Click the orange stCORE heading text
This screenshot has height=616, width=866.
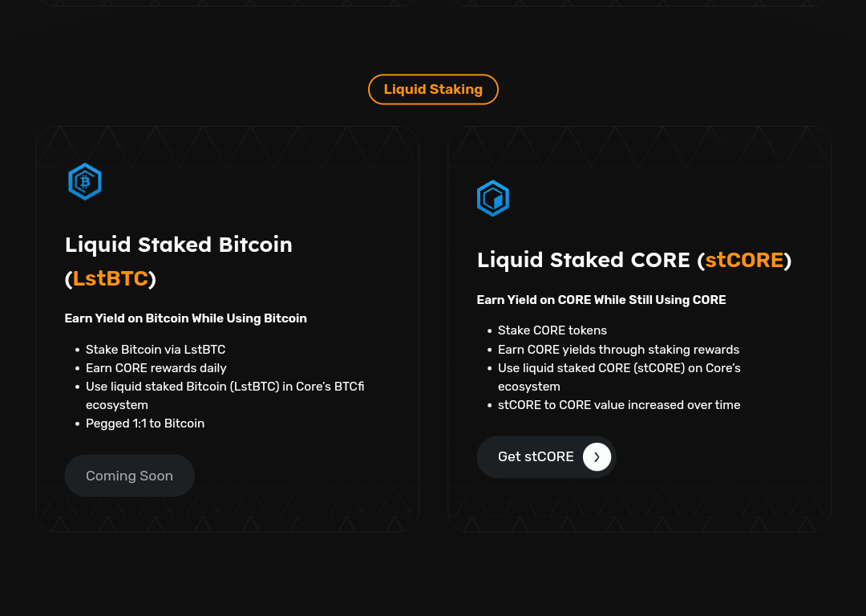(x=744, y=260)
